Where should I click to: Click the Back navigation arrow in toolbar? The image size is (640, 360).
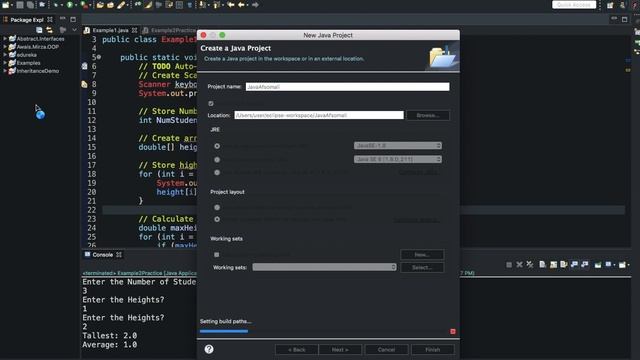click(242, 5)
